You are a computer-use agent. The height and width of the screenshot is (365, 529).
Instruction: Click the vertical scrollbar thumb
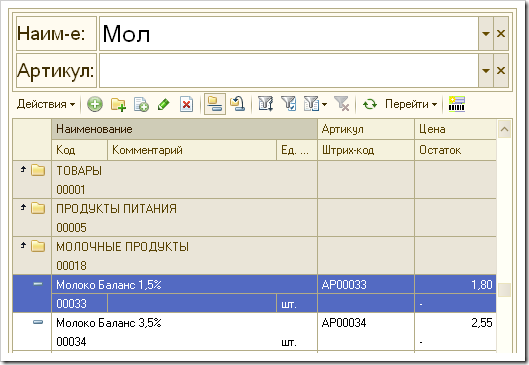[504, 290]
